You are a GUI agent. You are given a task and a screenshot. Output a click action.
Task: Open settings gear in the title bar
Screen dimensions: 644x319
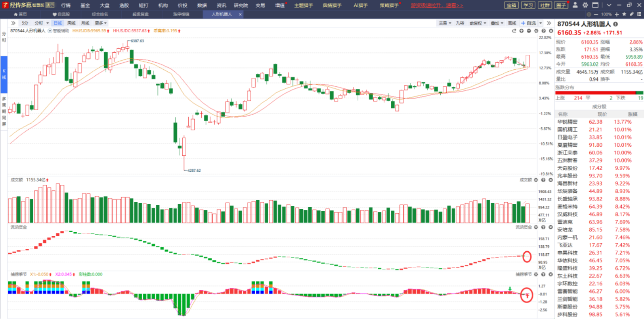(585, 5)
